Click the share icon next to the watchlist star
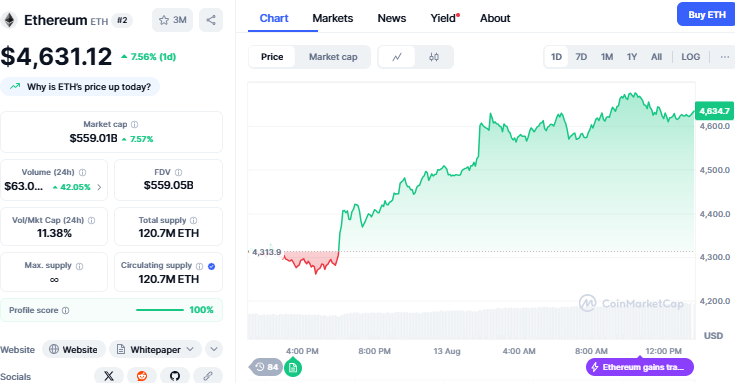Image resolution: width=735 pixels, height=383 pixels. pos(211,20)
